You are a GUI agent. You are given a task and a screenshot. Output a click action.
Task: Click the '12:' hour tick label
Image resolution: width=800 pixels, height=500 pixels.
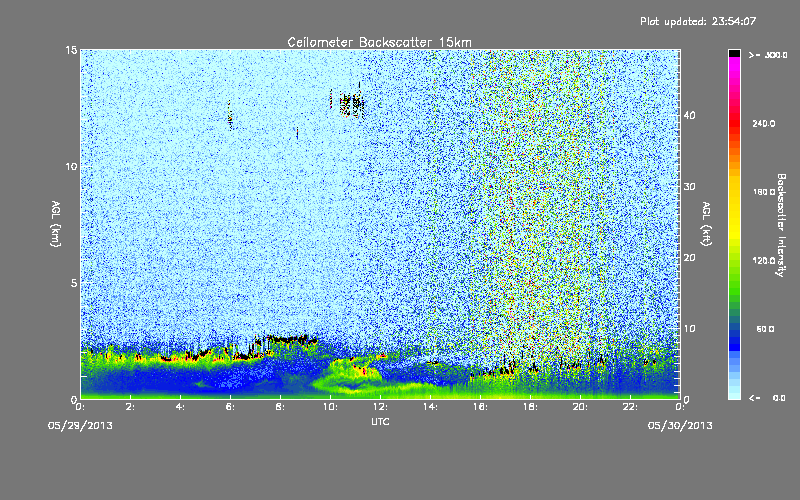coord(380,407)
